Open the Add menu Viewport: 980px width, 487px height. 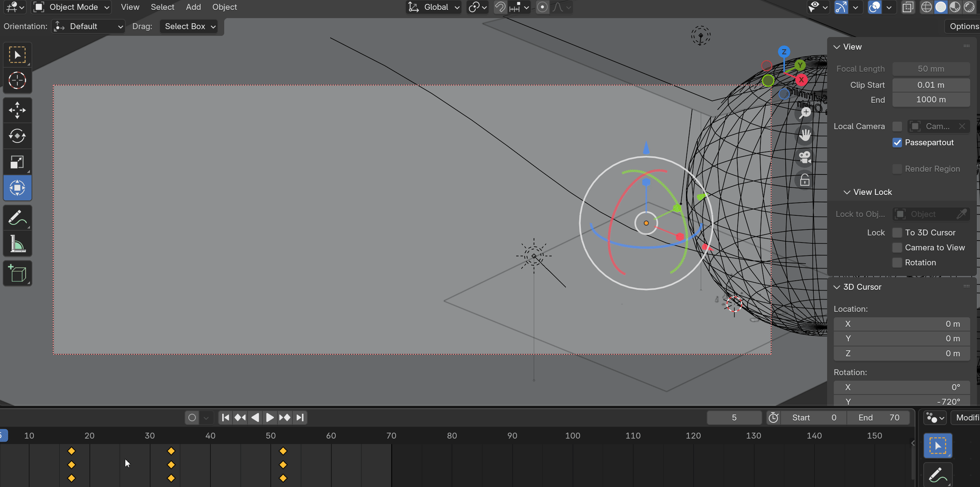pyautogui.click(x=193, y=7)
